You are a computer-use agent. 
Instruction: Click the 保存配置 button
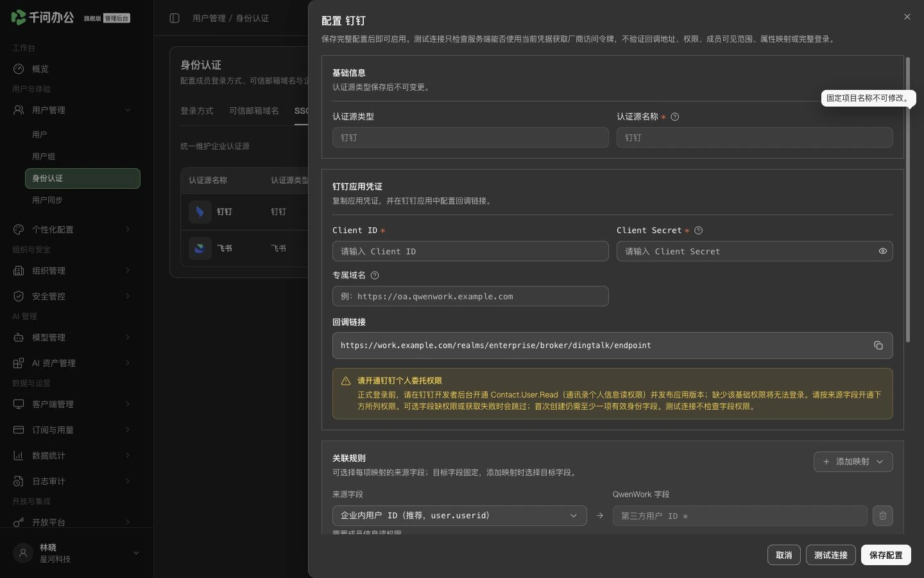pos(886,555)
